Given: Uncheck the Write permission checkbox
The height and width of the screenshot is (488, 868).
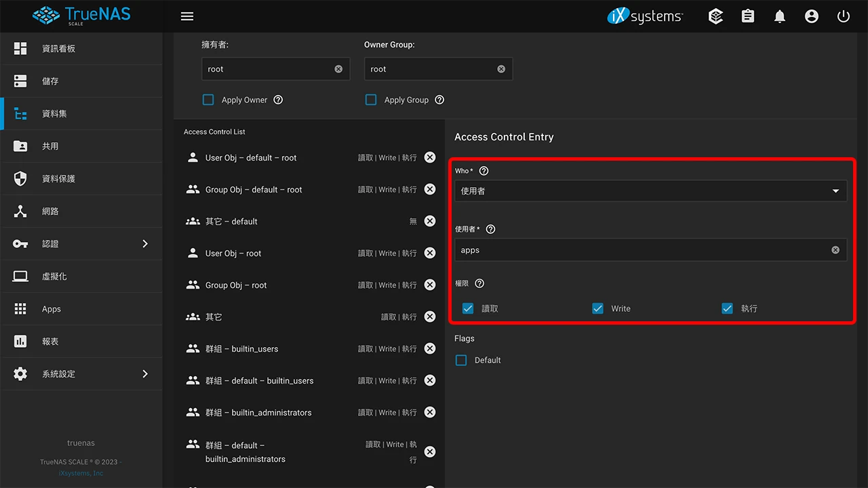Looking at the screenshot, I should 597,308.
